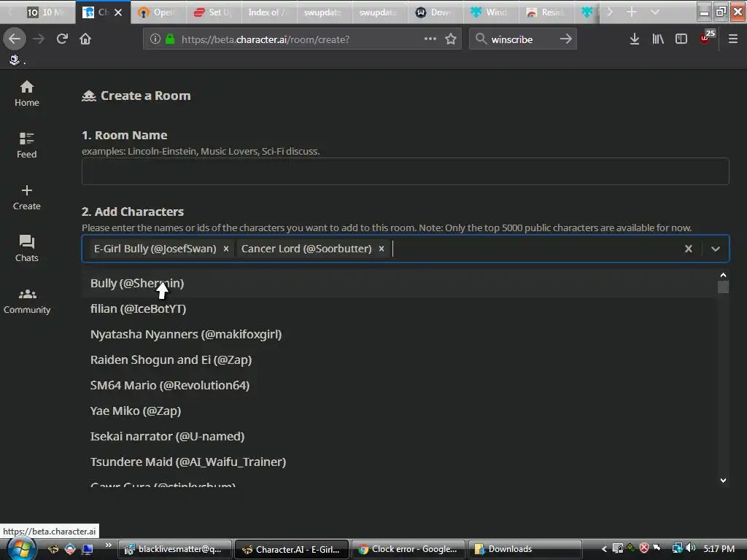Image resolution: width=747 pixels, height=560 pixels.
Task: Switch to the Set Up tab
Action: [212, 12]
